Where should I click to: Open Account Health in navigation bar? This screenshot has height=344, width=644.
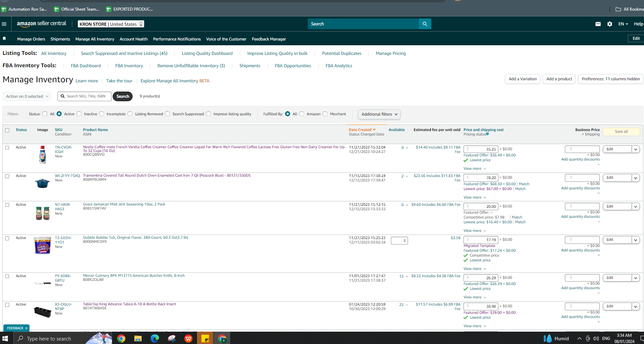click(134, 39)
